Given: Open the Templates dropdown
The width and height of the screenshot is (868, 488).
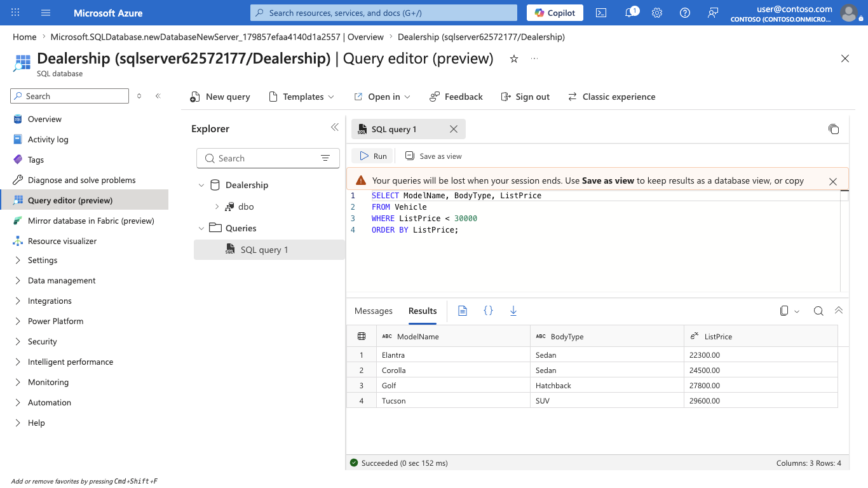Looking at the screenshot, I should click(x=301, y=97).
